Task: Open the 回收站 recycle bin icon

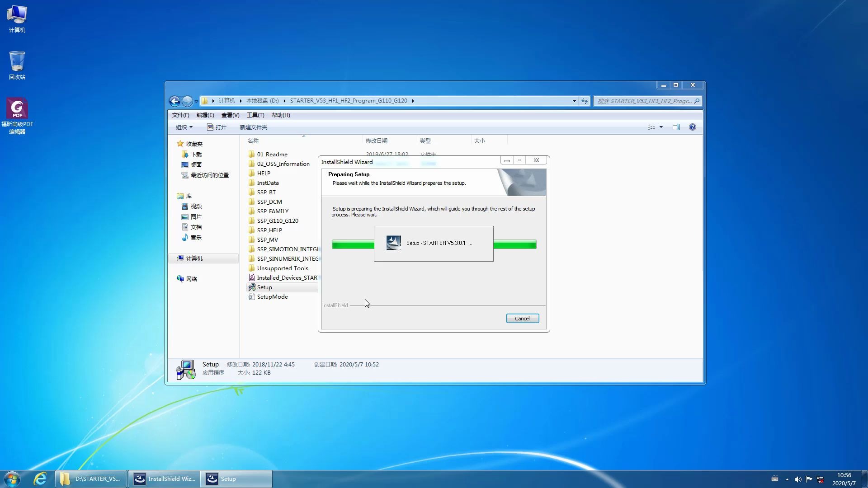Action: tap(17, 65)
